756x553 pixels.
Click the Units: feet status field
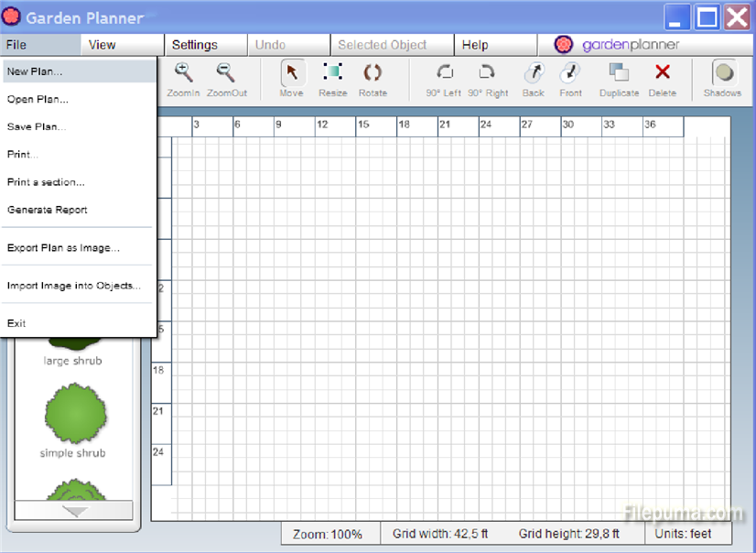[688, 534]
